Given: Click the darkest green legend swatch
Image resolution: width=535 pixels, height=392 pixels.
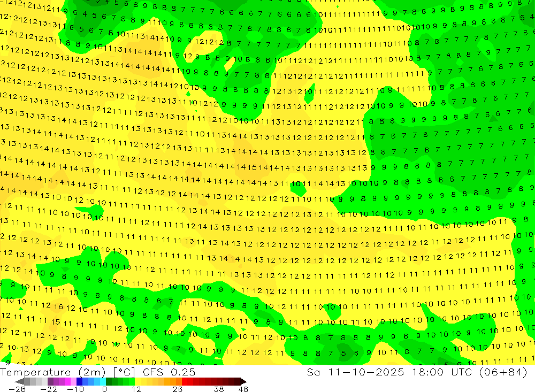Looking at the screenshot, I should 109,381.
